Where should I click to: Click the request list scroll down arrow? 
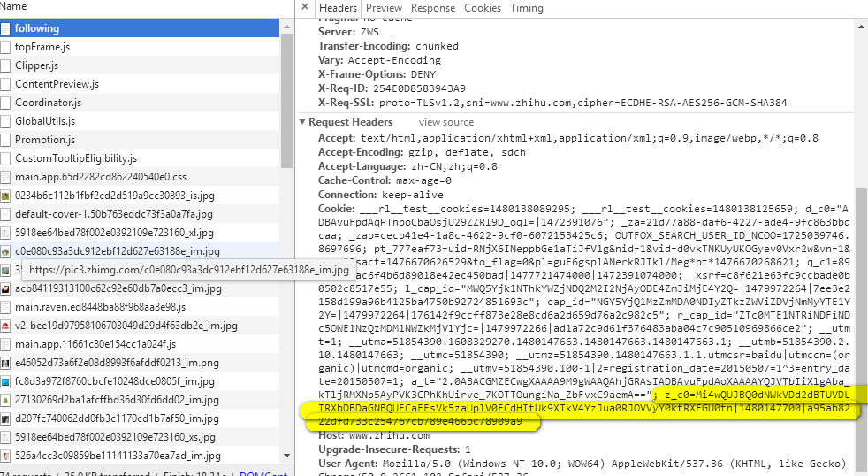click(286, 456)
